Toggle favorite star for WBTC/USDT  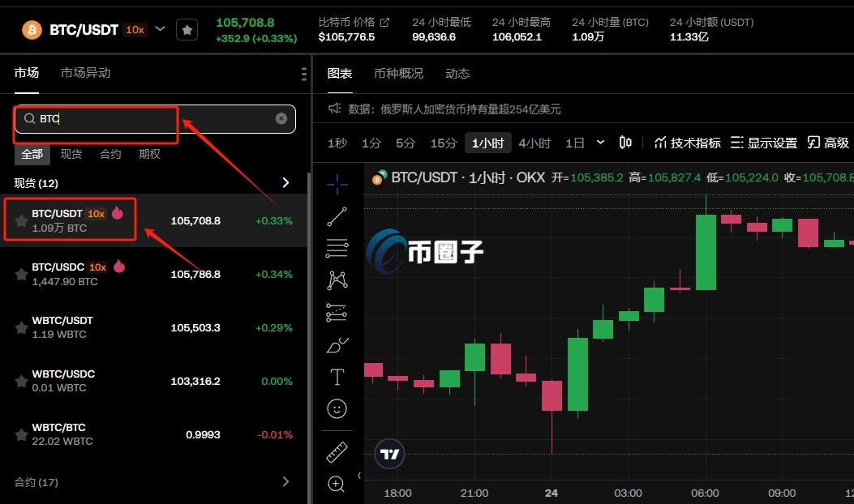(x=20, y=327)
